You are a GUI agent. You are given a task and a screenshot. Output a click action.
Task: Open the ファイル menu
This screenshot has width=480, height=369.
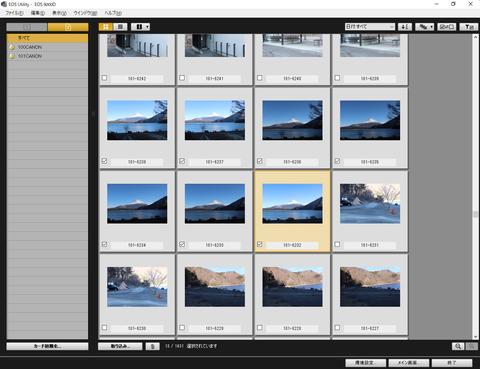[14, 13]
